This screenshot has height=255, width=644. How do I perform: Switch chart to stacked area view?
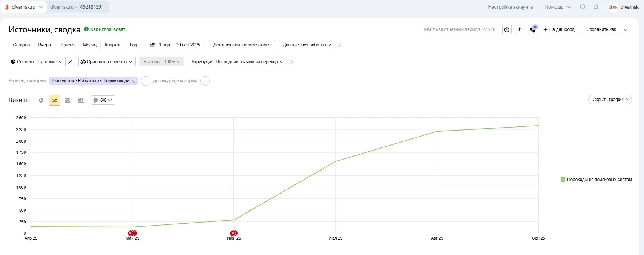tap(68, 100)
